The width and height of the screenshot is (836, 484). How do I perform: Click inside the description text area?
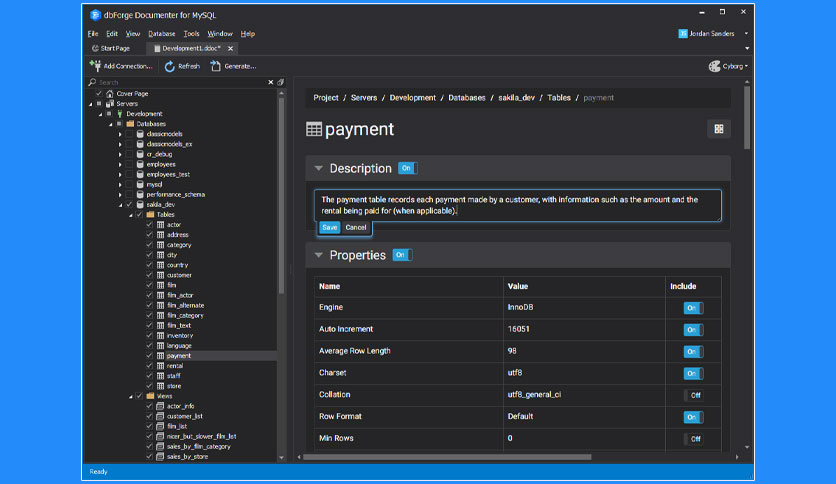[x=517, y=205]
